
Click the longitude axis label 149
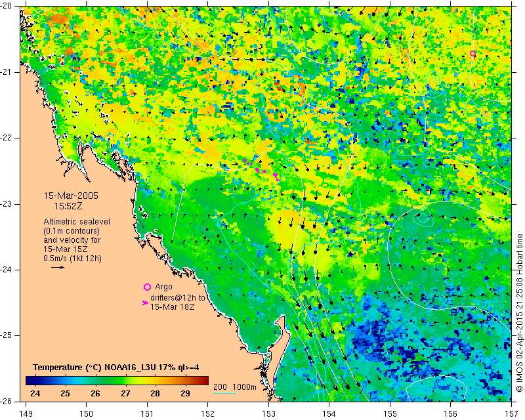(x=26, y=414)
